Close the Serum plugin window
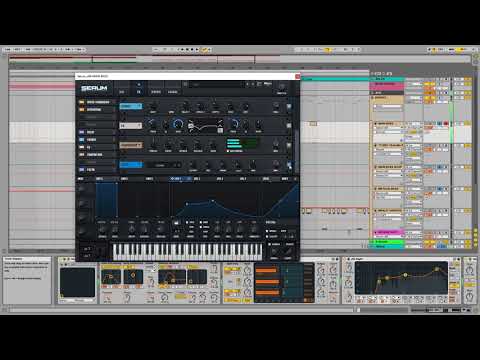 (x=297, y=76)
